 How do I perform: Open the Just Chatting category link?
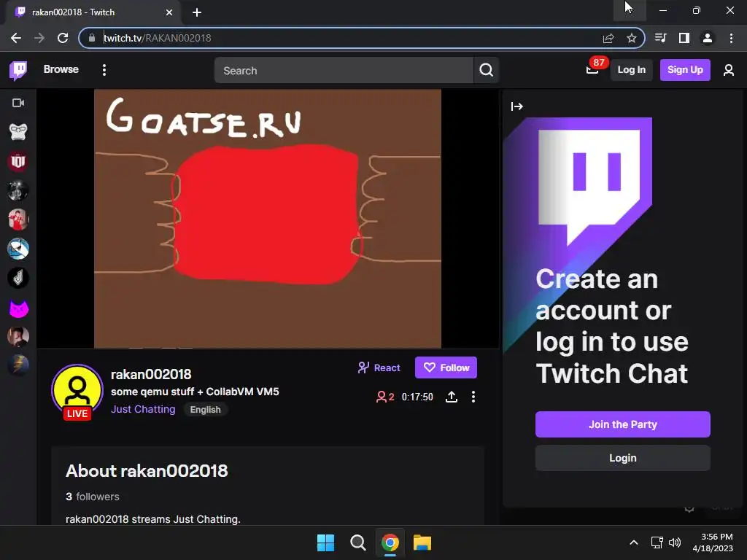coord(143,409)
